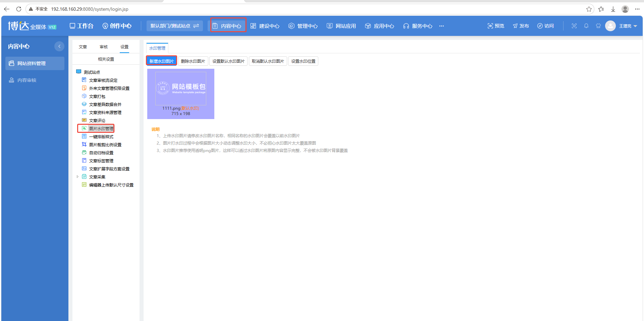Screen dimensions: 644x321
Task: Open the 建设中心 top menu
Action: point(265,26)
